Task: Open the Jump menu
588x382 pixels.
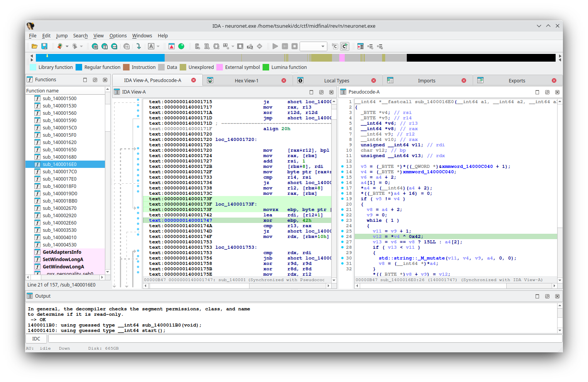Action: point(62,35)
